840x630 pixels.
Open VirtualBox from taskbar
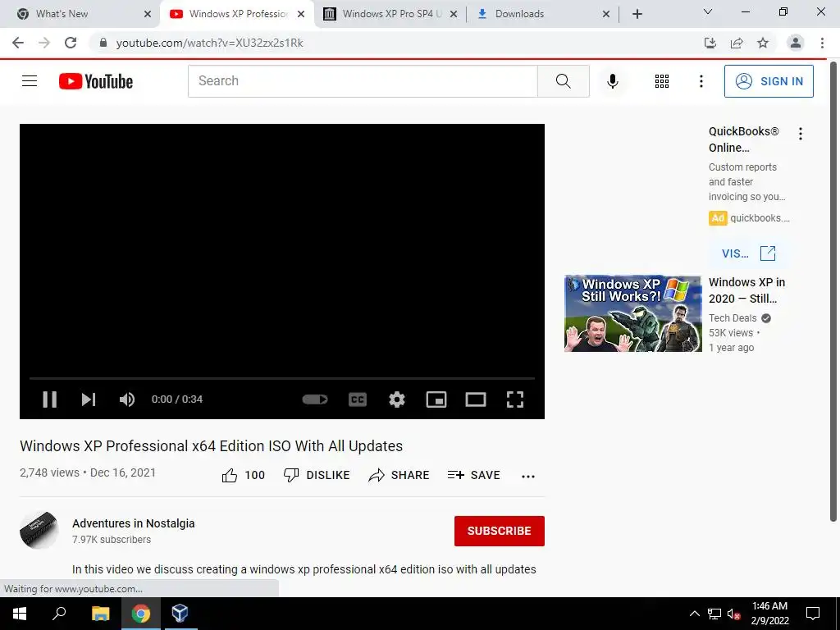180,614
